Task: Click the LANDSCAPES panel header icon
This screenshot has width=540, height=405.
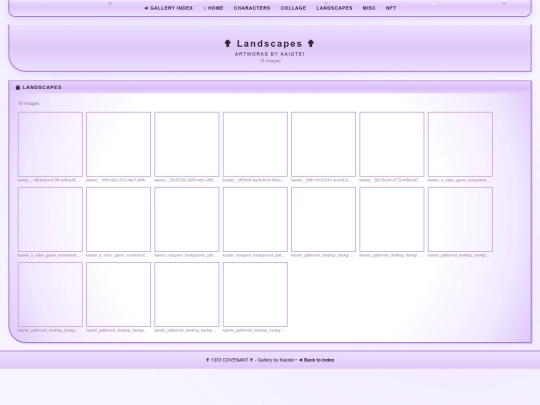Action: pyautogui.click(x=18, y=87)
